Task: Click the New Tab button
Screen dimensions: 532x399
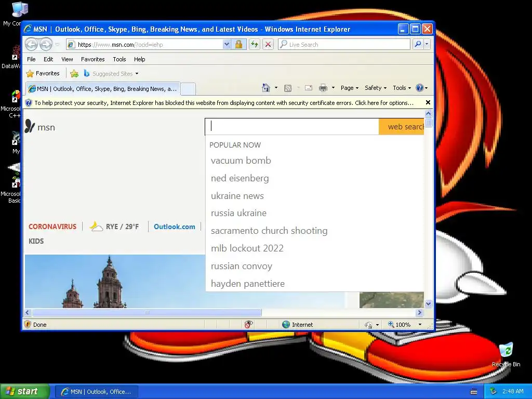Action: [188, 89]
